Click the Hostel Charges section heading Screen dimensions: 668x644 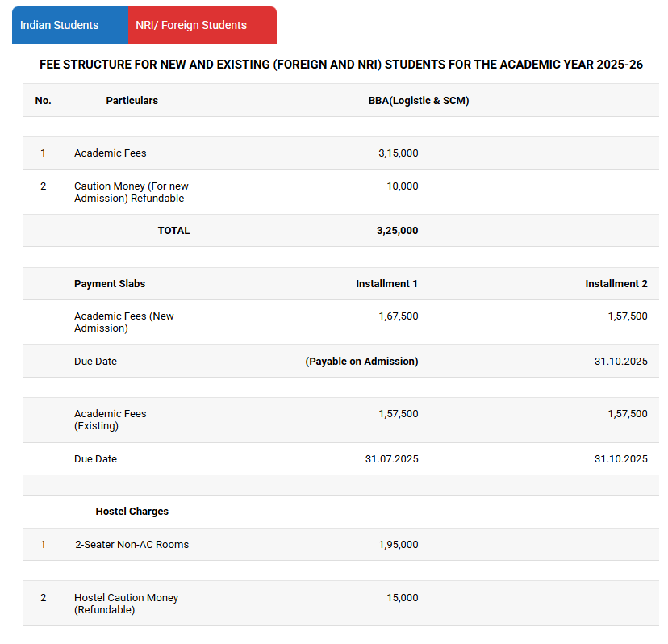tap(132, 512)
